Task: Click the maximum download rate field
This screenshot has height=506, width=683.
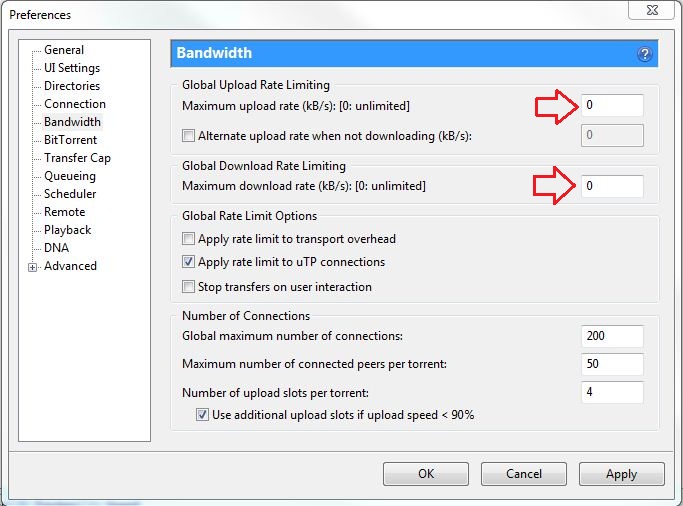Action: (612, 186)
